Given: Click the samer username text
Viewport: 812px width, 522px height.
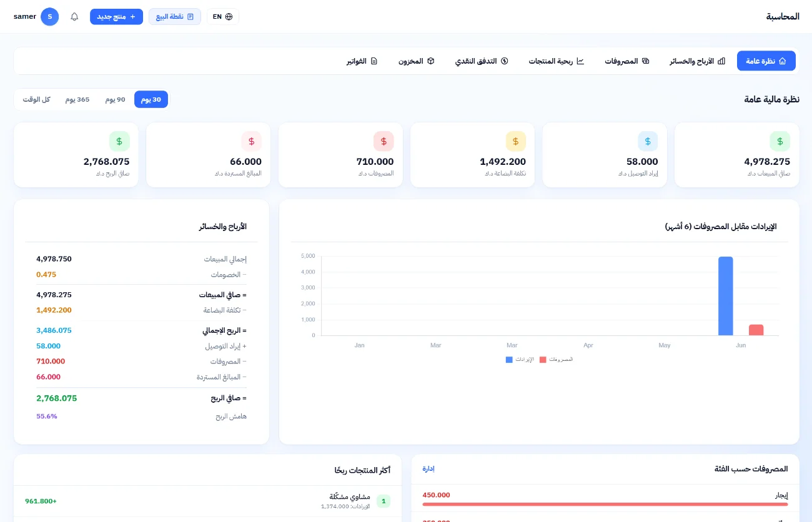Looking at the screenshot, I should (25, 17).
